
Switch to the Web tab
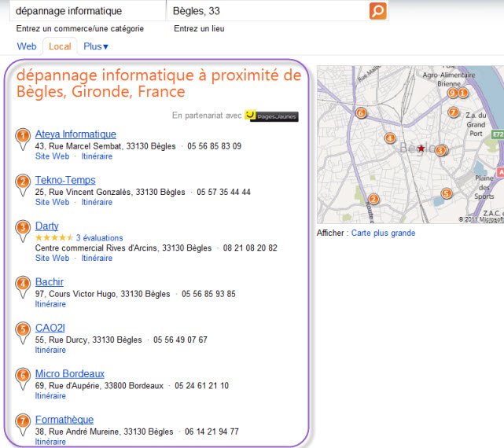click(x=27, y=46)
